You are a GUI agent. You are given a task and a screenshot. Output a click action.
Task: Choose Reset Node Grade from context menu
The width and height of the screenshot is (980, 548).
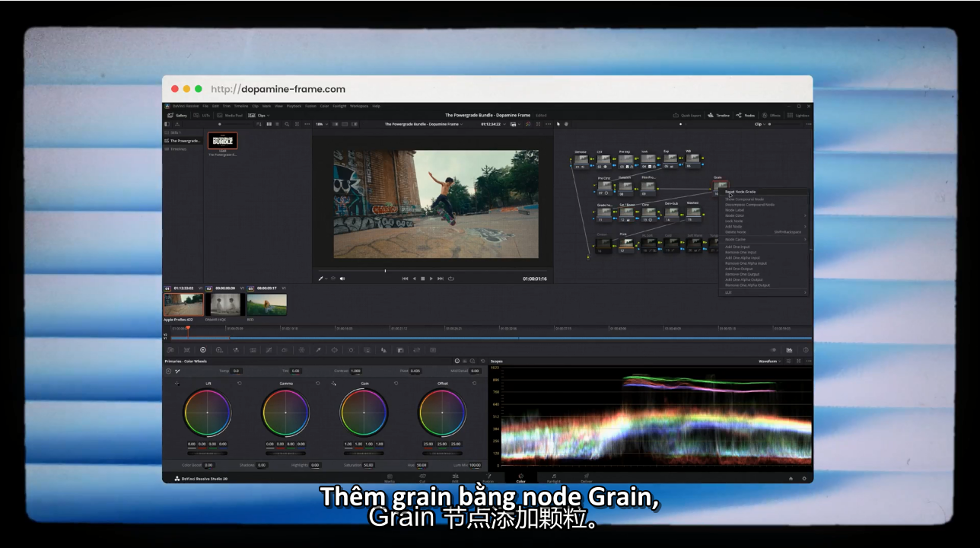(x=740, y=192)
